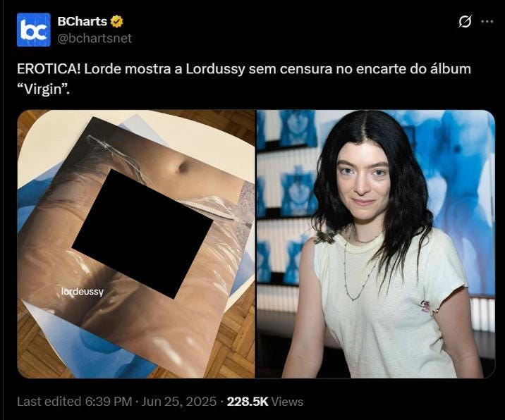Open the 228.5K Views count

pos(264,402)
